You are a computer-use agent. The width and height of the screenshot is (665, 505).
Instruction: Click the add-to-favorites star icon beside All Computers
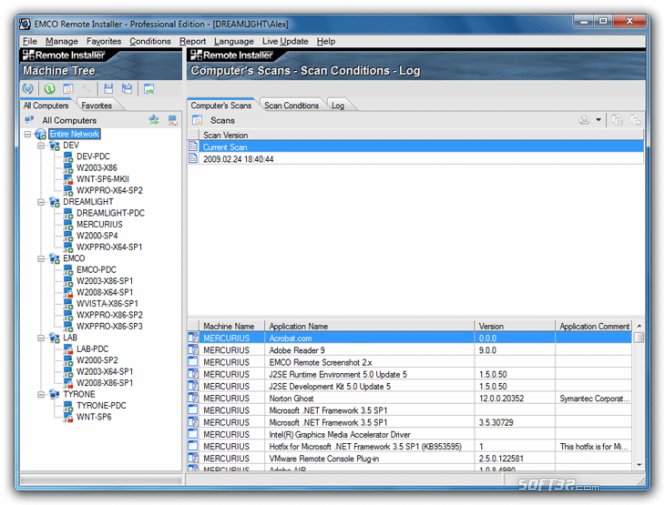point(154,120)
